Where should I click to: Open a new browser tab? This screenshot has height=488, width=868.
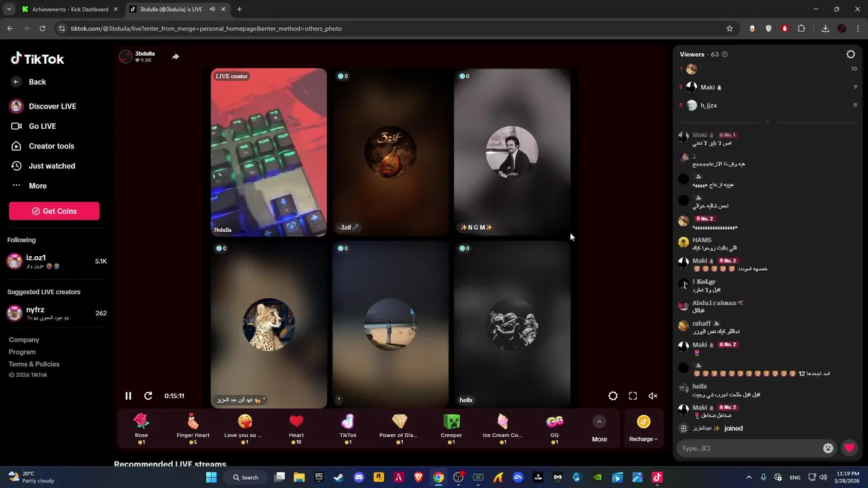pyautogui.click(x=239, y=9)
